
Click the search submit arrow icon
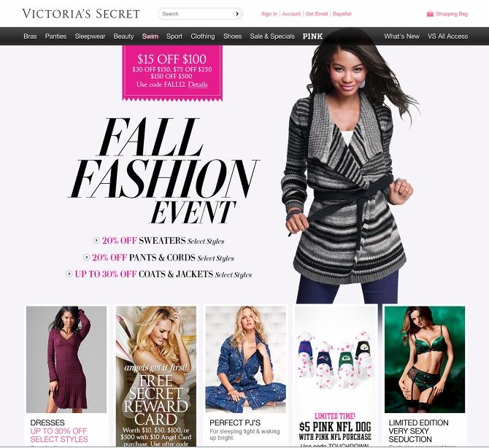[237, 14]
